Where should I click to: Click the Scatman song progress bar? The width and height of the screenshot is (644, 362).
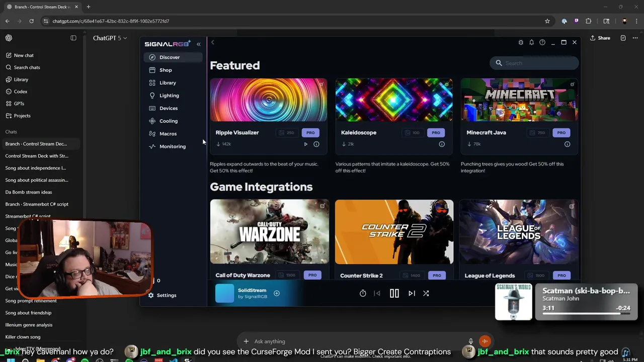click(586, 313)
